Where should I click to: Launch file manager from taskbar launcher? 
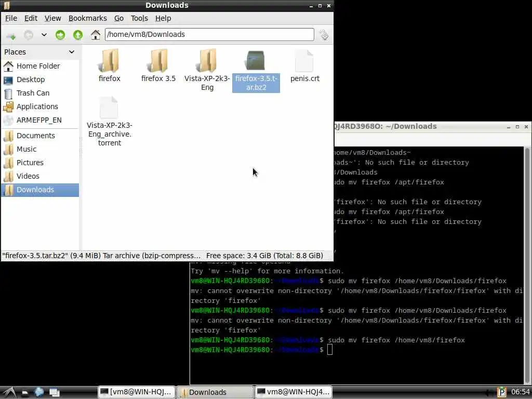(25, 393)
